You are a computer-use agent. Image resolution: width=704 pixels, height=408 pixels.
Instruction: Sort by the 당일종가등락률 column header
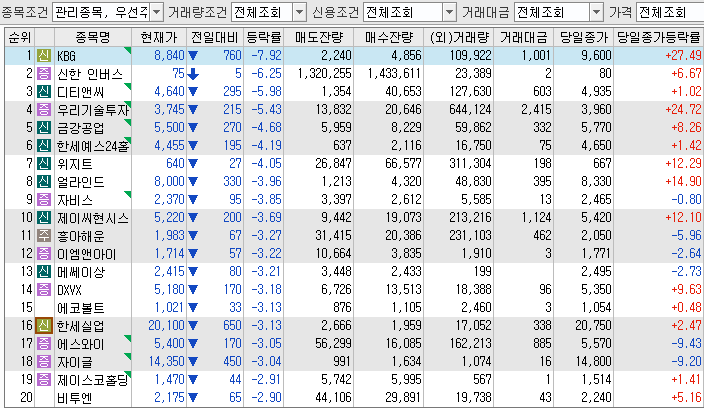point(659,37)
